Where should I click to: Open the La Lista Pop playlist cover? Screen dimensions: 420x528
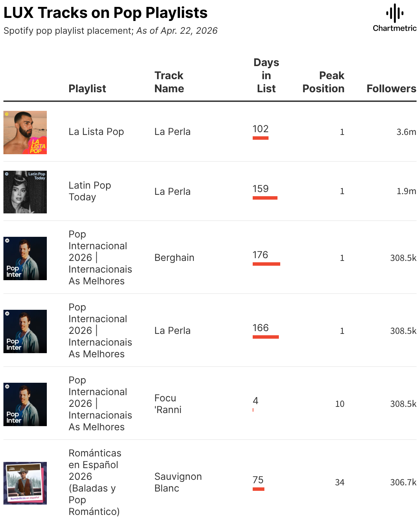click(25, 133)
